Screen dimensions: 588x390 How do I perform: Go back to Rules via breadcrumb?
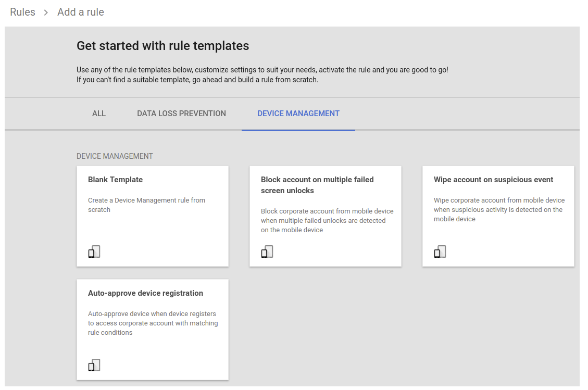(23, 12)
